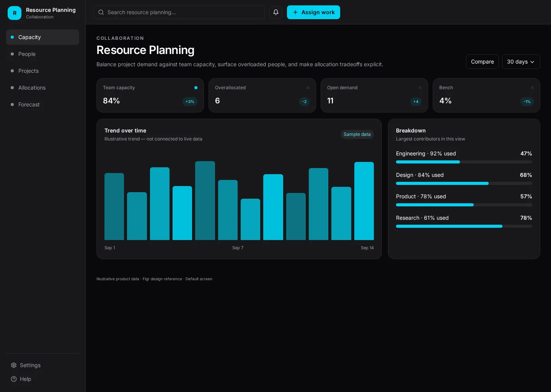Open the Capacity section in sidebar

point(42,37)
